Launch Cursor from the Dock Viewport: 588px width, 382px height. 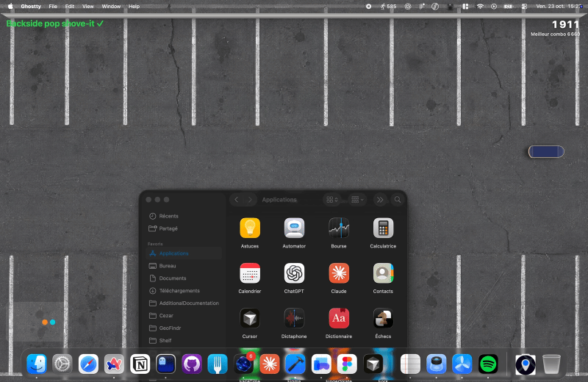coord(373,364)
